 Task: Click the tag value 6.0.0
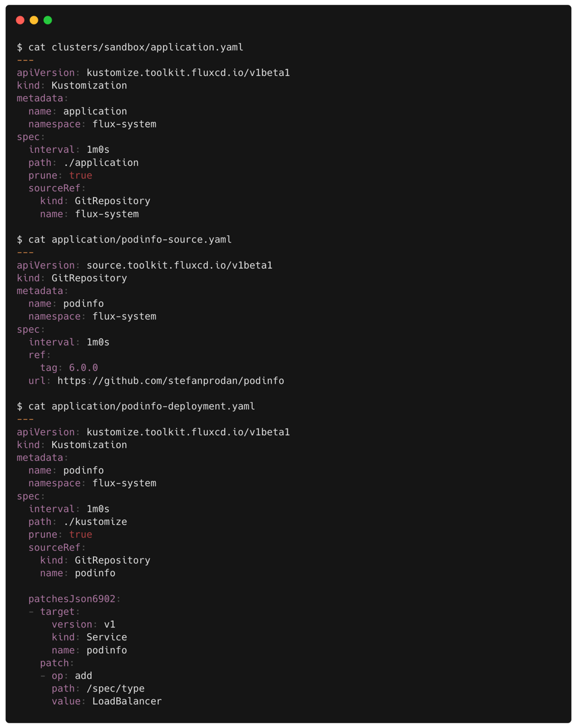tap(83, 368)
